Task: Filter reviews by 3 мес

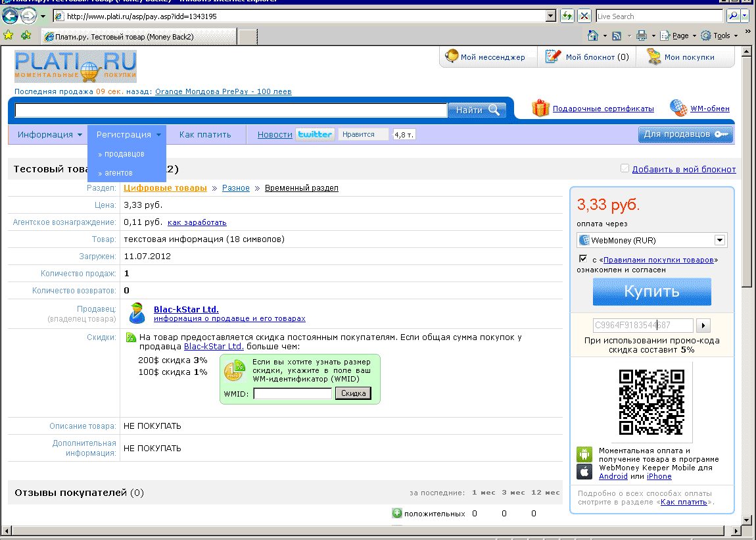Action: coord(513,493)
